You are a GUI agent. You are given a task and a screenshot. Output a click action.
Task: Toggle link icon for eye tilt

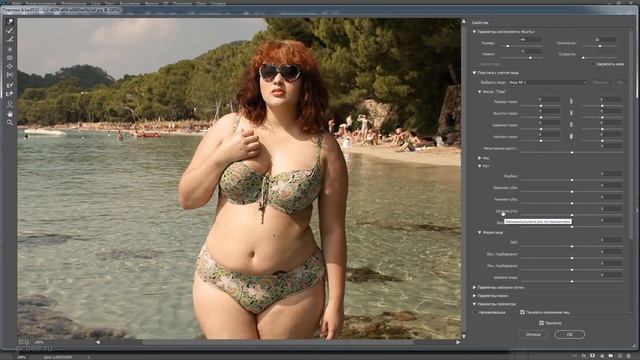[571, 136]
